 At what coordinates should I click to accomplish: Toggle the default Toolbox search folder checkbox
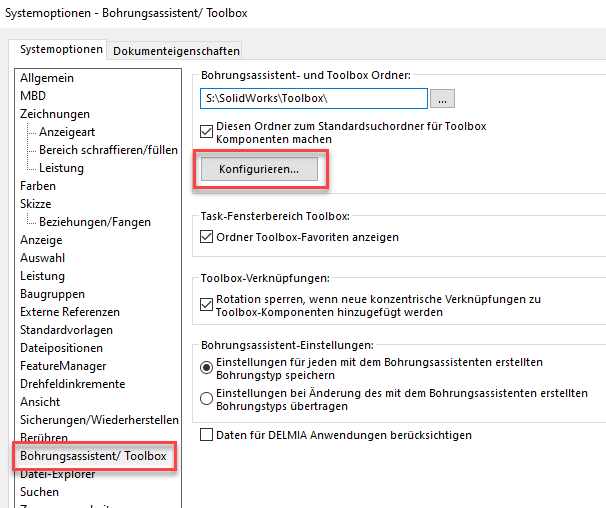207,130
